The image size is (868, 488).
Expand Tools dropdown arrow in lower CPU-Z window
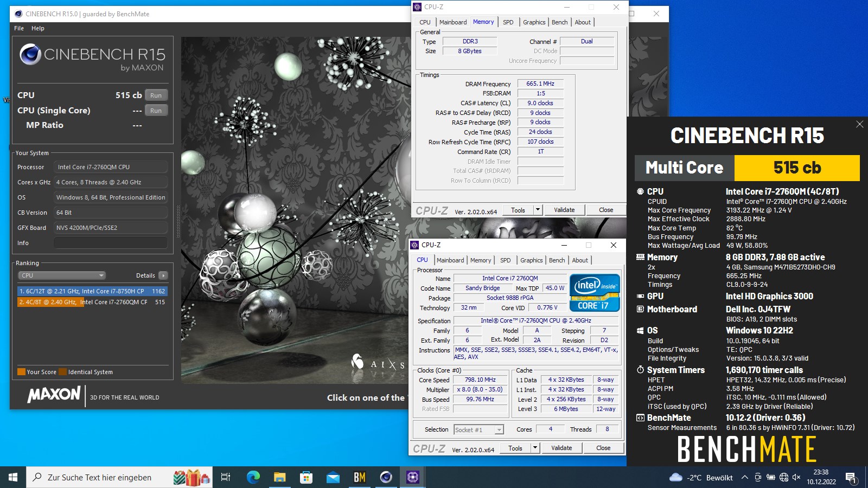(535, 448)
